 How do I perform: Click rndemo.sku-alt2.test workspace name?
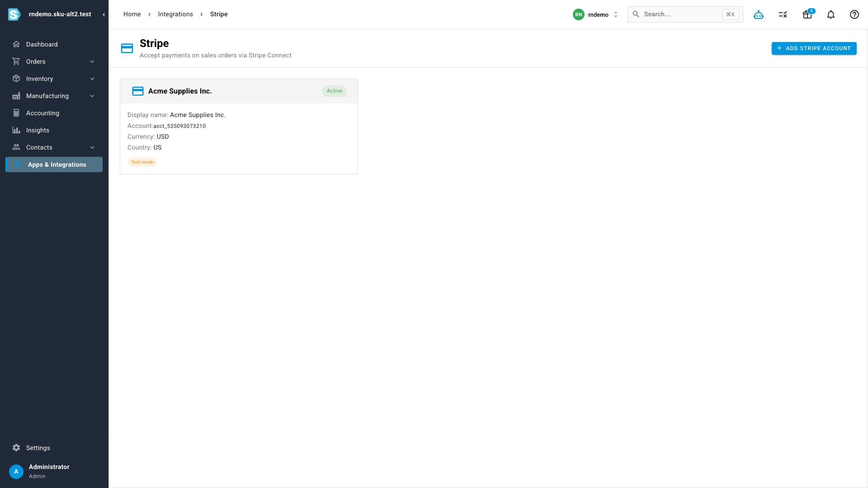click(x=60, y=14)
